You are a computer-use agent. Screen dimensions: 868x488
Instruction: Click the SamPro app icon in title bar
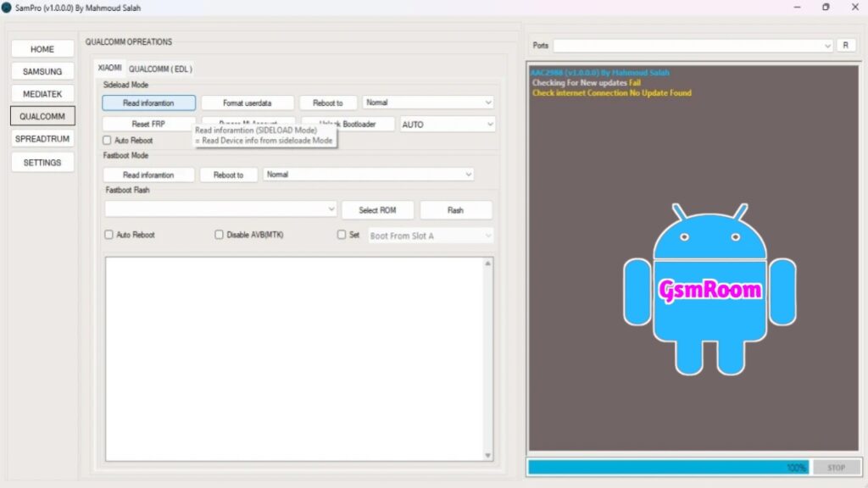coord(7,8)
